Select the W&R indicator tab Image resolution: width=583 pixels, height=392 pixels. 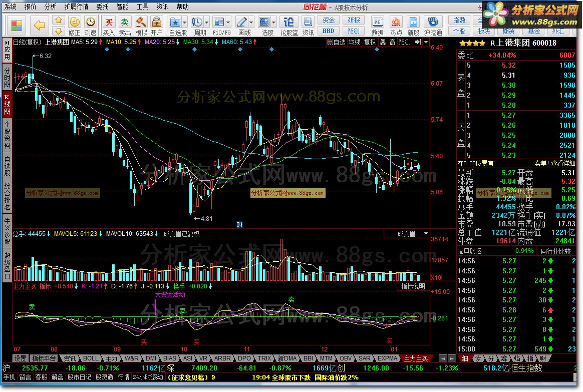131,358
